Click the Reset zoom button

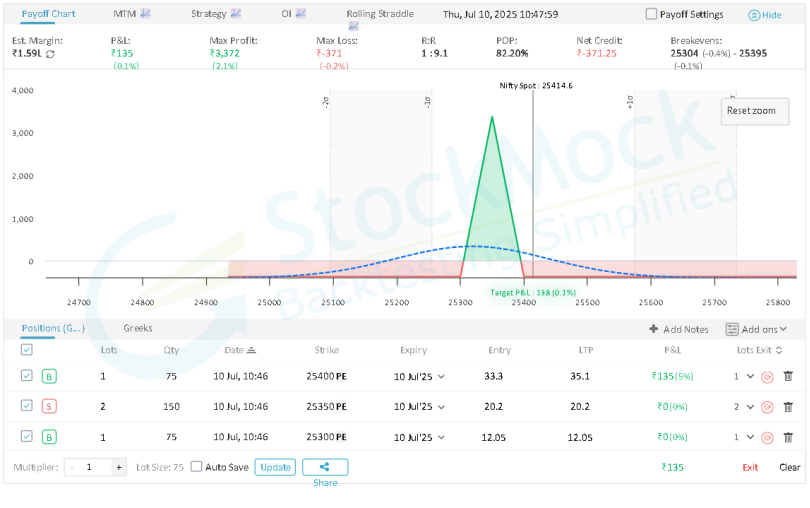pyautogui.click(x=755, y=111)
